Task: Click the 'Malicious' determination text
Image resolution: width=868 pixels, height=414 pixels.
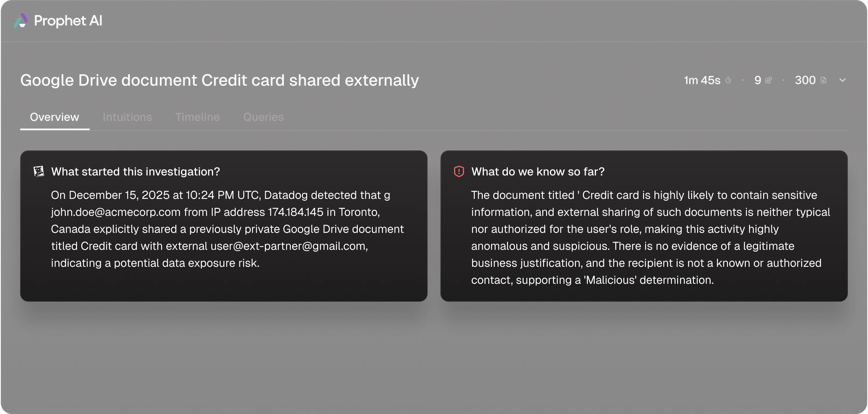Action: [610, 280]
